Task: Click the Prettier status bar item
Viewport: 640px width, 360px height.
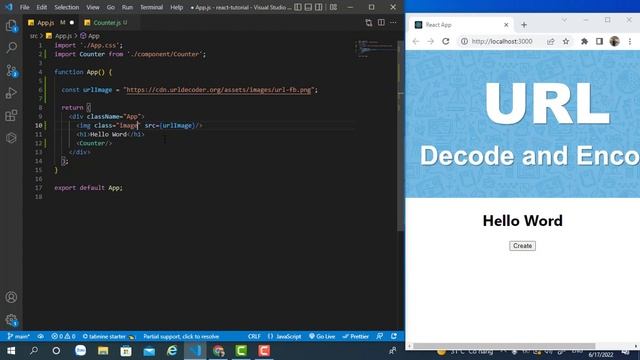Action: (356, 336)
